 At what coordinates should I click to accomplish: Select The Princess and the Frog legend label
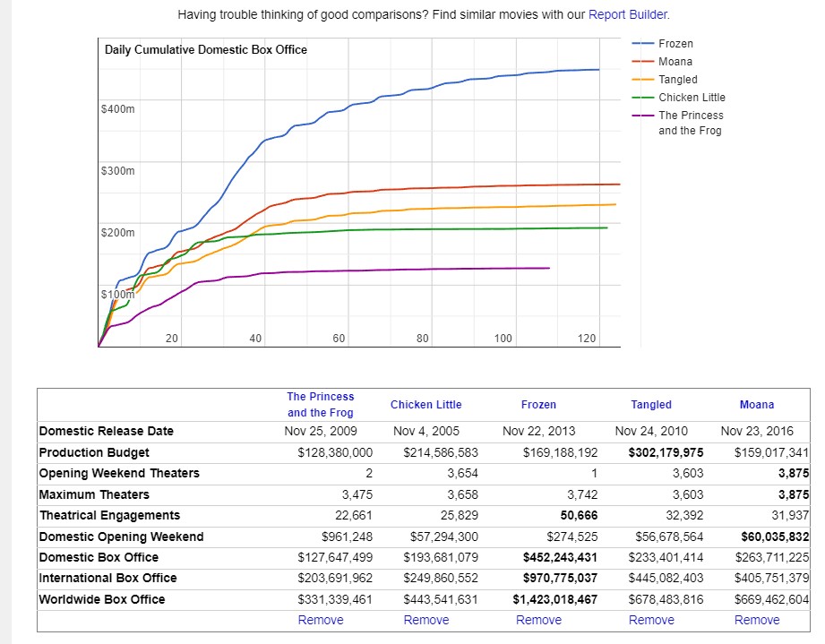(x=691, y=123)
